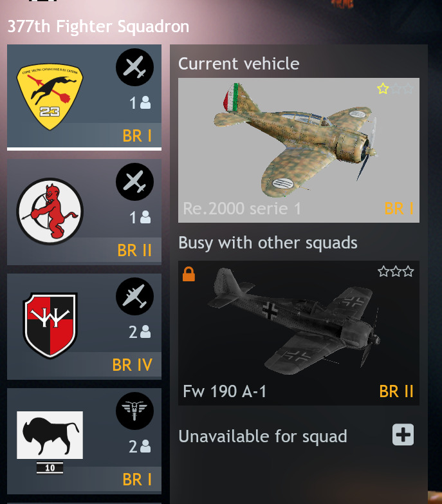Click the soldier count on bison squad

coord(140,447)
